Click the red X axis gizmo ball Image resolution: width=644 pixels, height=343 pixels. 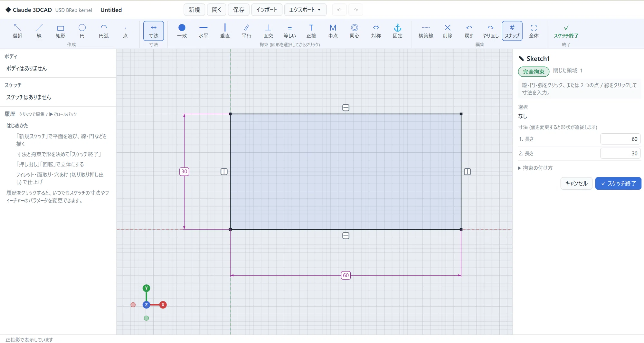(163, 305)
